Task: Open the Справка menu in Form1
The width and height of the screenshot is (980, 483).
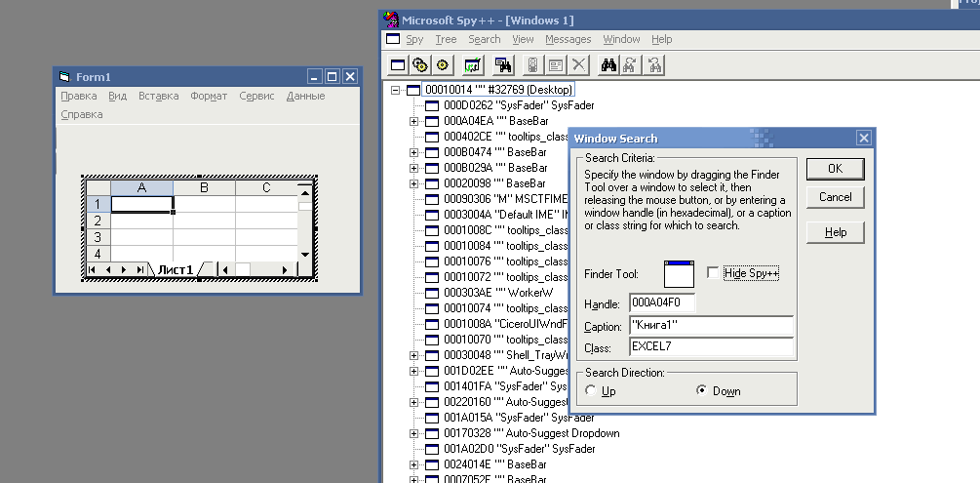Action: [x=82, y=114]
